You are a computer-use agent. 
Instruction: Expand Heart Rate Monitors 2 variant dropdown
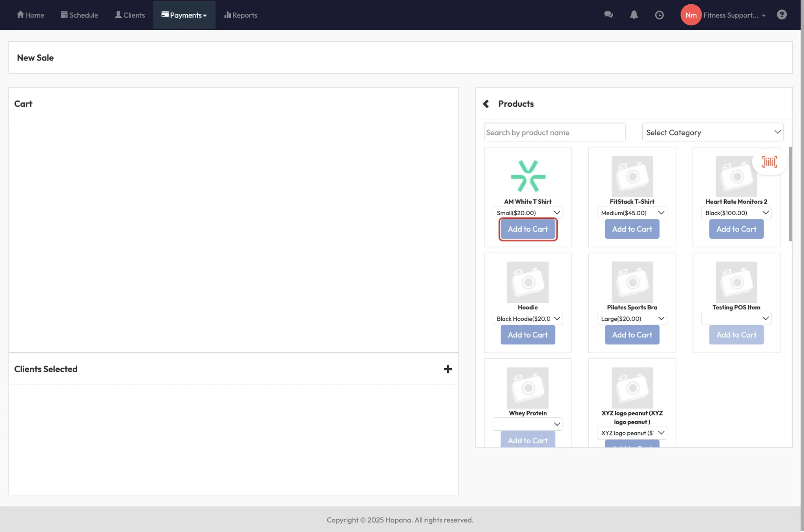coord(736,213)
